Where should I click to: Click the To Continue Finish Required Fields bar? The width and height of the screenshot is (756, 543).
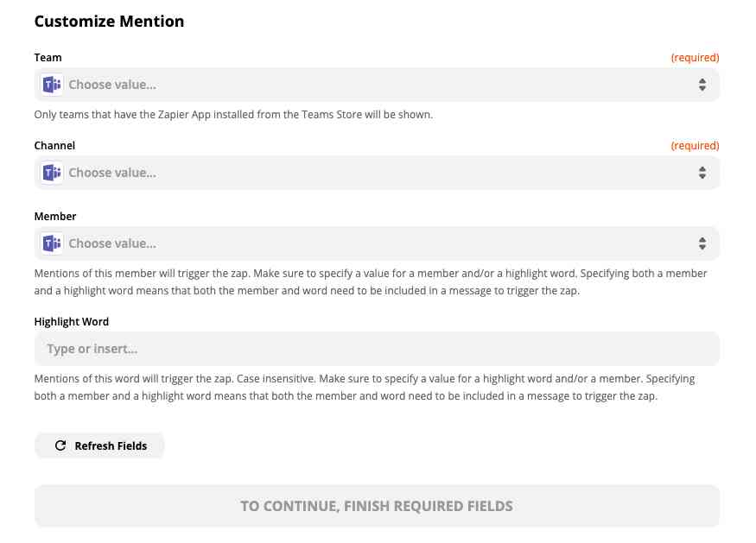coord(377,506)
